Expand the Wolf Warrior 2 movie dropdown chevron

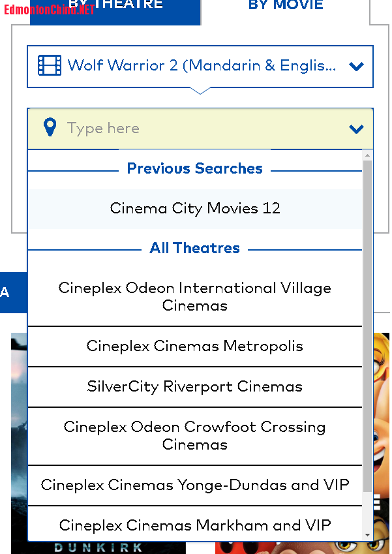tap(356, 66)
